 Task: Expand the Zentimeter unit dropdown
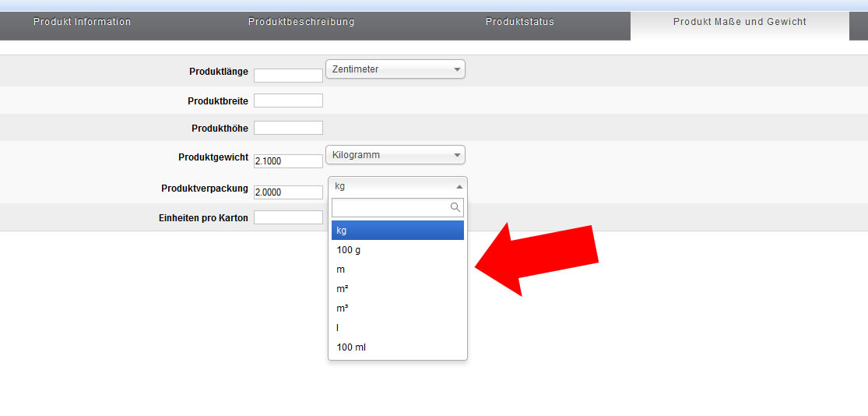tap(395, 69)
